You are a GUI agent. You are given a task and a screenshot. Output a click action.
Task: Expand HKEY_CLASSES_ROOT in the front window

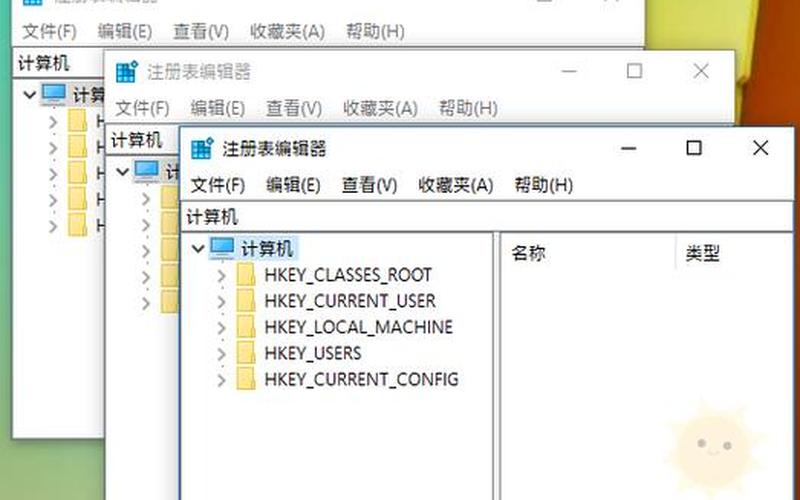click(x=221, y=276)
